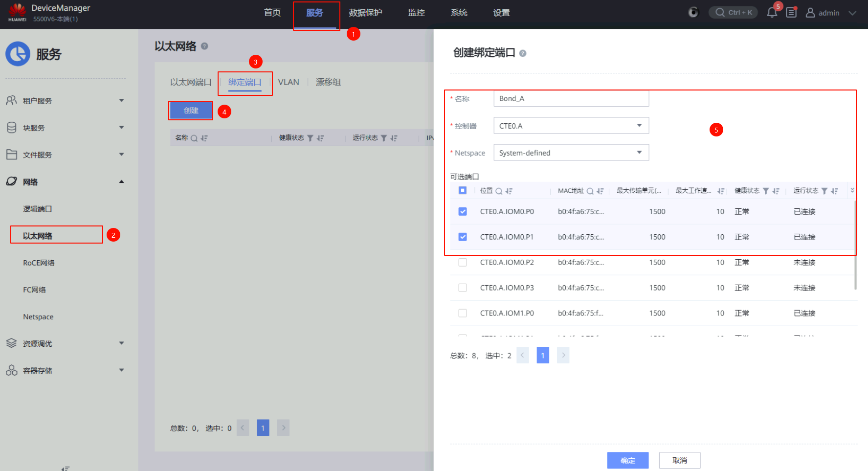Click the 取消 cancel button
This screenshot has width=868, height=471.
679,460
